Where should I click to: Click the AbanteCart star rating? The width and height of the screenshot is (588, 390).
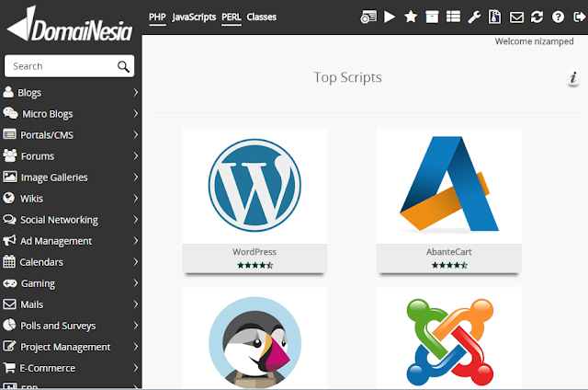tap(449, 266)
